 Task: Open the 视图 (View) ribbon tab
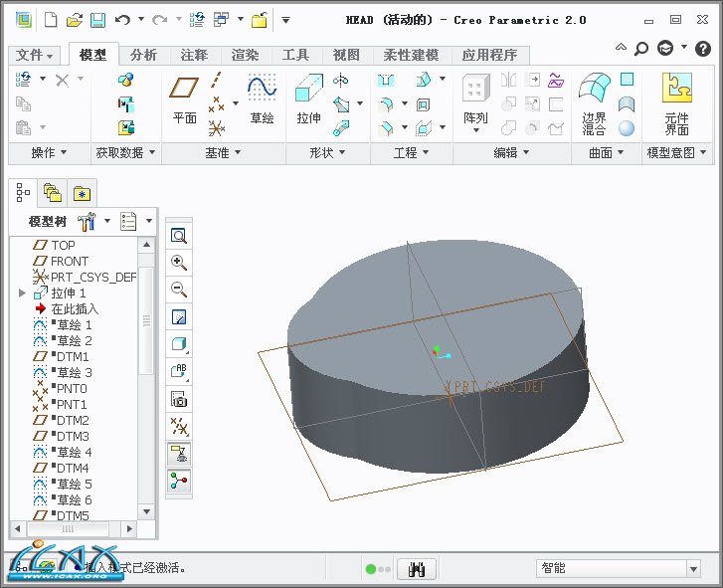coord(346,55)
